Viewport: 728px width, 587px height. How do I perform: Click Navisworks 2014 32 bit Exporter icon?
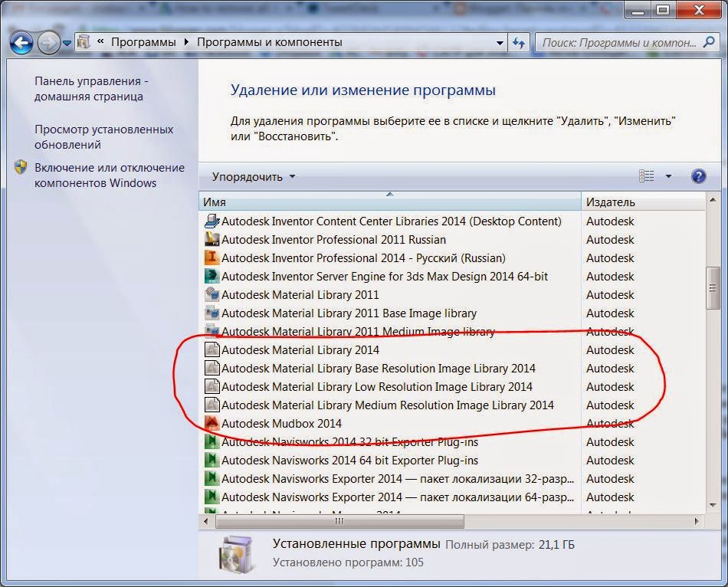click(212, 441)
